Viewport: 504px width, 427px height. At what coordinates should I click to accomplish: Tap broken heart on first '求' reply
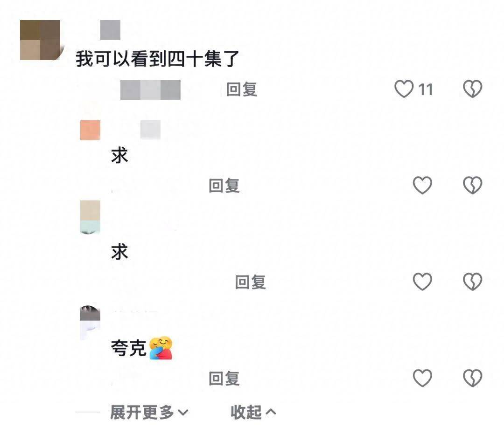click(472, 185)
